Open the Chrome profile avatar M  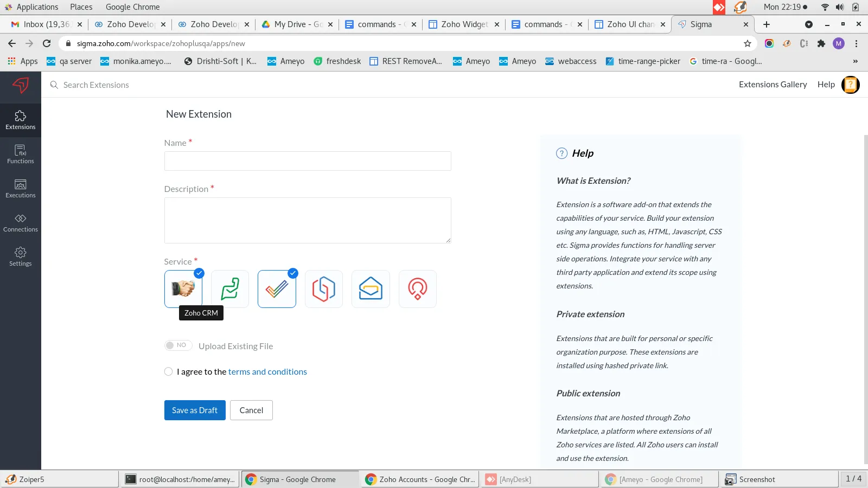click(x=839, y=43)
